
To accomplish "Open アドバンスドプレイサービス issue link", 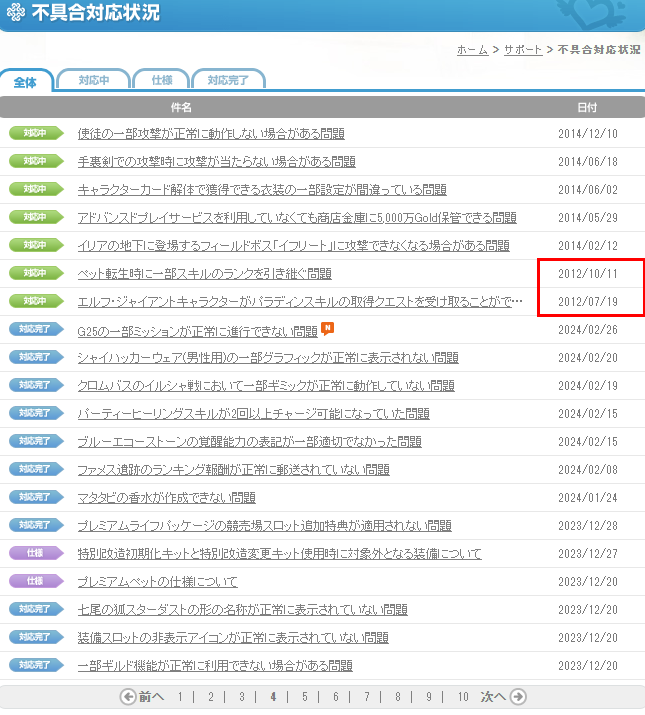I will [297, 217].
